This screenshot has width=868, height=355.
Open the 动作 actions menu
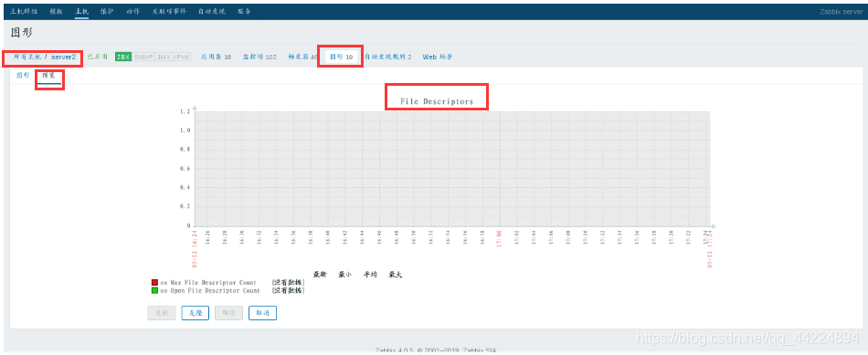point(132,11)
